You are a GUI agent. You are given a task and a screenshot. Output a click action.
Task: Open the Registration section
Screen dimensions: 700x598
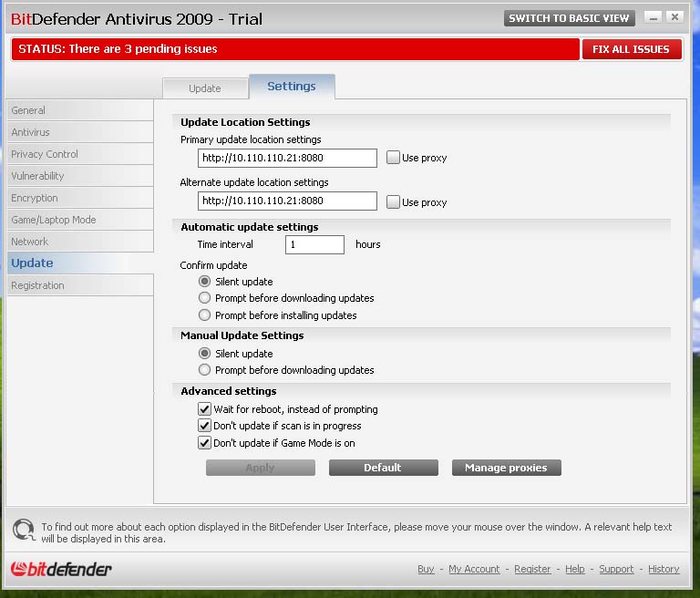[80, 285]
